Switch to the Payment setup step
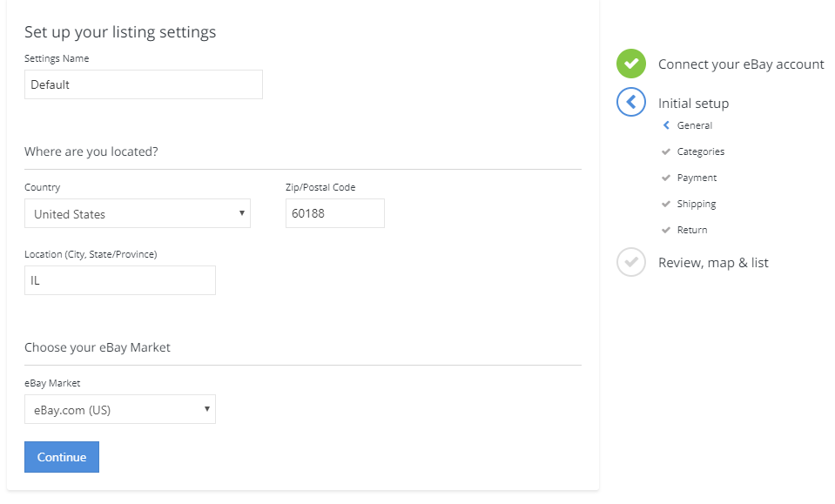 pyautogui.click(x=697, y=178)
